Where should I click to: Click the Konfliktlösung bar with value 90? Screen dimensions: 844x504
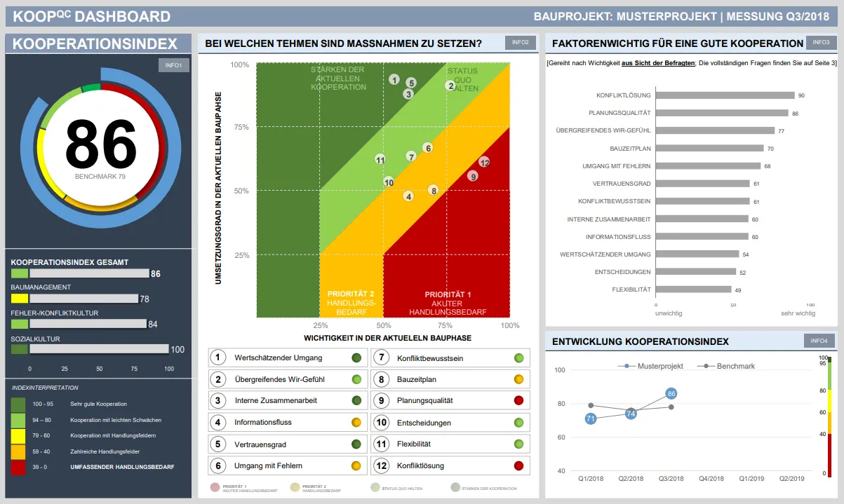[x=724, y=95]
